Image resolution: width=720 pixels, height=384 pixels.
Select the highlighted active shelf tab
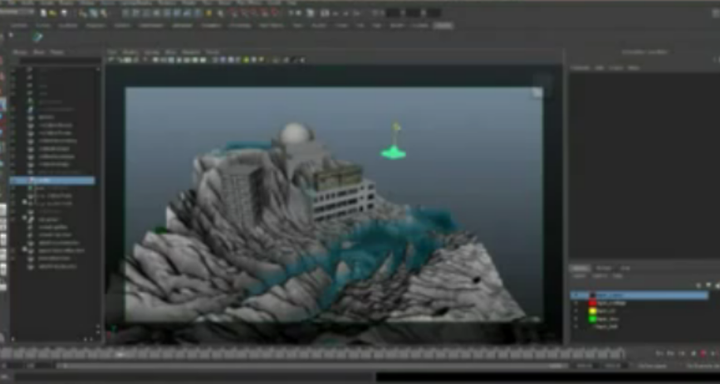443,26
